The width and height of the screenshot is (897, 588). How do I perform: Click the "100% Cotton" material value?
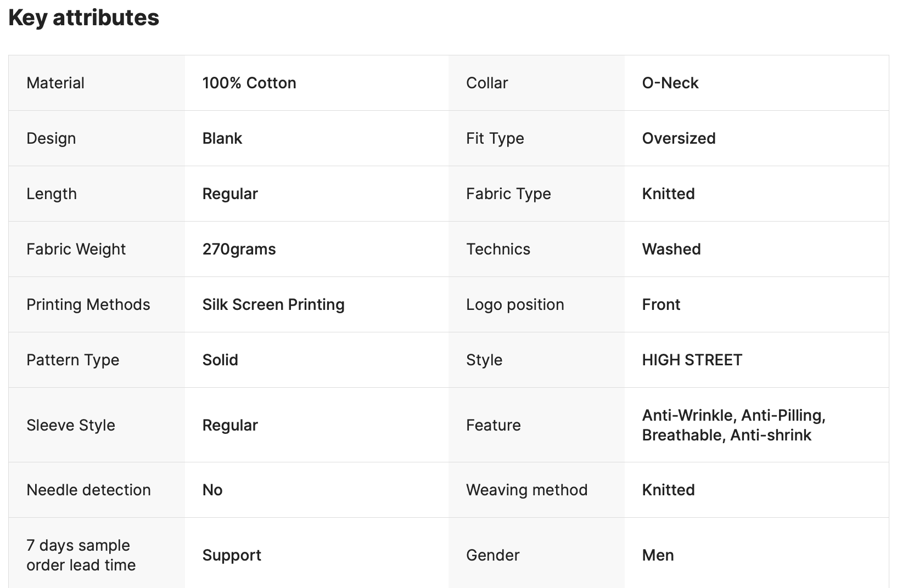click(x=249, y=83)
